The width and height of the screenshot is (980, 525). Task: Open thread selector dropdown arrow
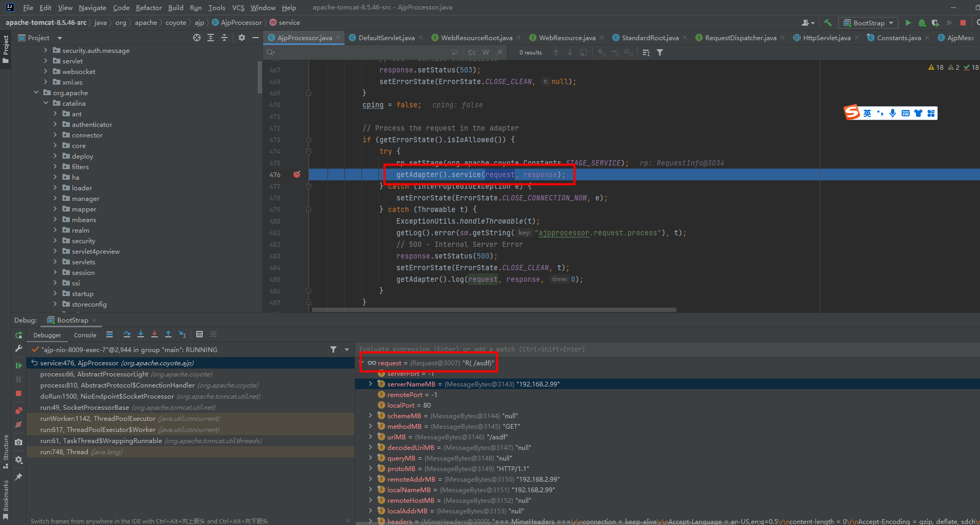(347, 349)
